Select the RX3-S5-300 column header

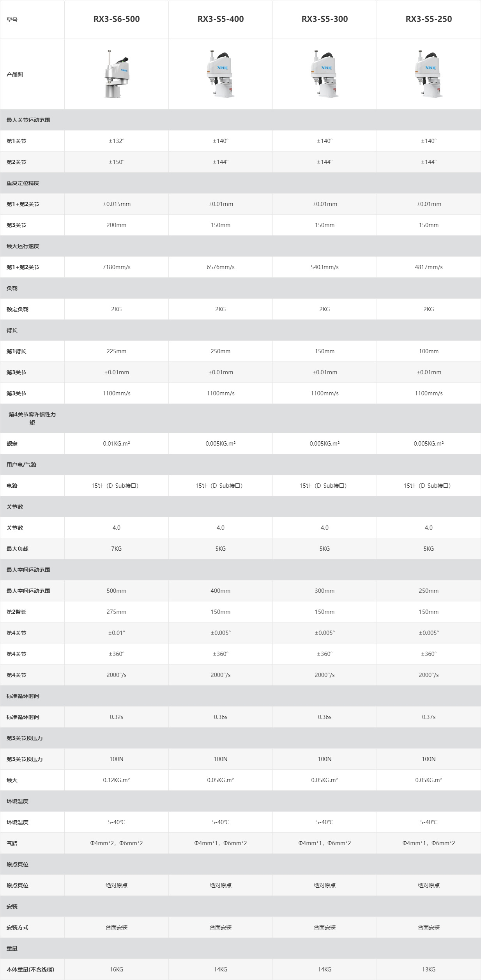(325, 19)
